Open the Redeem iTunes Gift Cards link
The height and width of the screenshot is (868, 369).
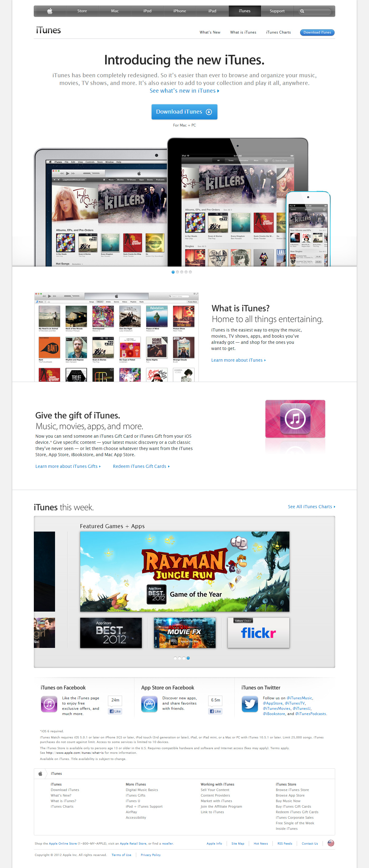click(x=141, y=466)
